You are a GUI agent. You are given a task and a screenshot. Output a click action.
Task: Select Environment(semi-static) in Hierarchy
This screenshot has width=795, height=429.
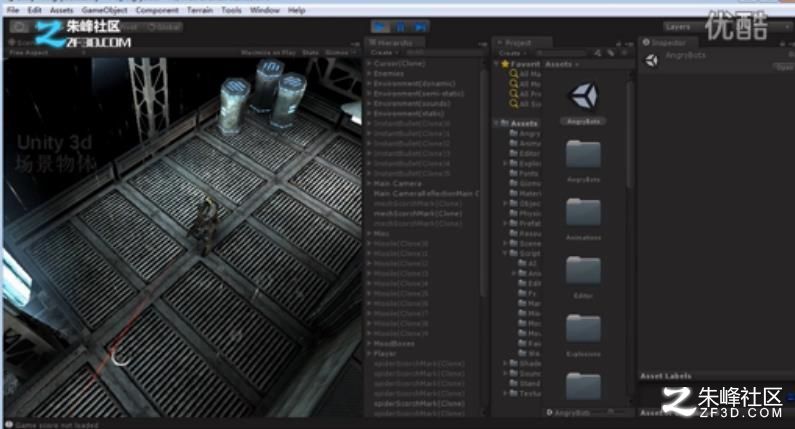pyautogui.click(x=418, y=94)
